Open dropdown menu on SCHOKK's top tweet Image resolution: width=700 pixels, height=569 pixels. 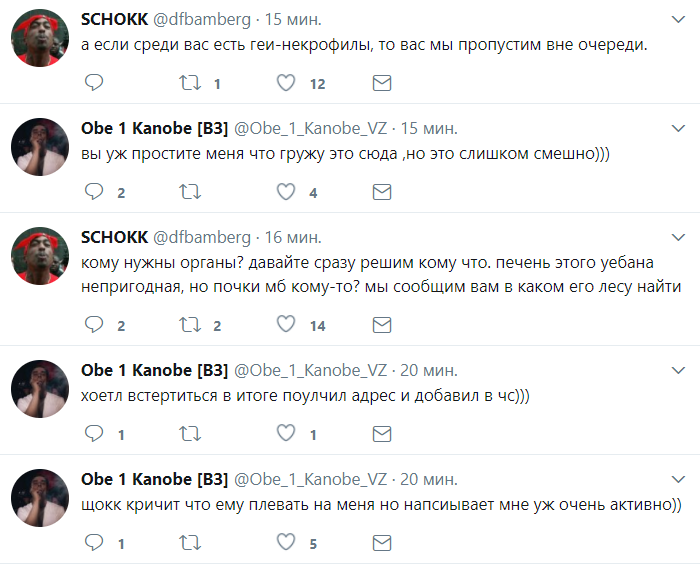point(676,19)
